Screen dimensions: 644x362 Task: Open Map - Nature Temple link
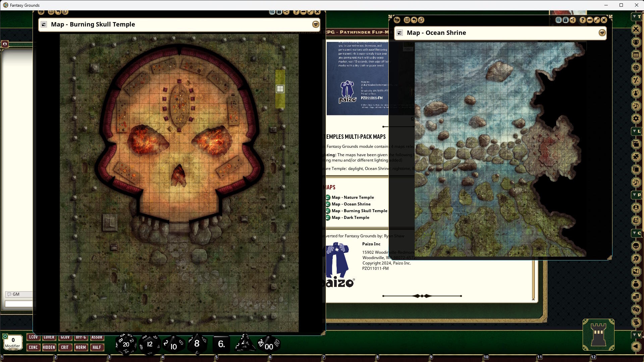(353, 197)
